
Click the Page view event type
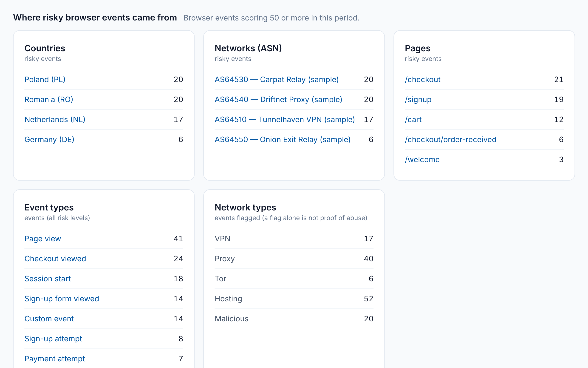point(43,239)
